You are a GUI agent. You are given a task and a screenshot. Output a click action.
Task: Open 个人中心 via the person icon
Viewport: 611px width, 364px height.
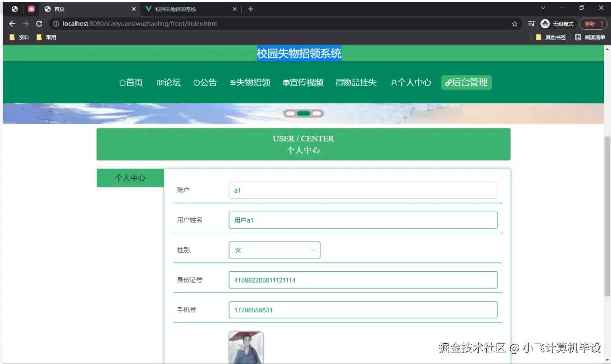(x=394, y=82)
